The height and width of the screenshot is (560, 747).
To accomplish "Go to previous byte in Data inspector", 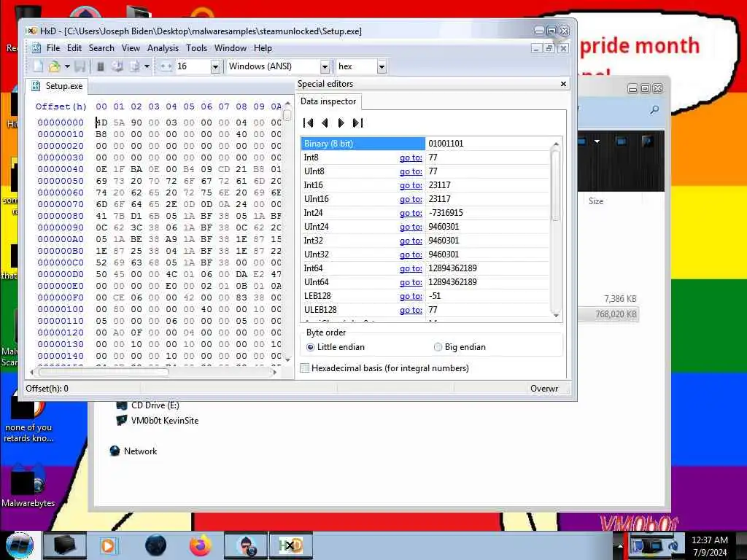I will pos(325,122).
